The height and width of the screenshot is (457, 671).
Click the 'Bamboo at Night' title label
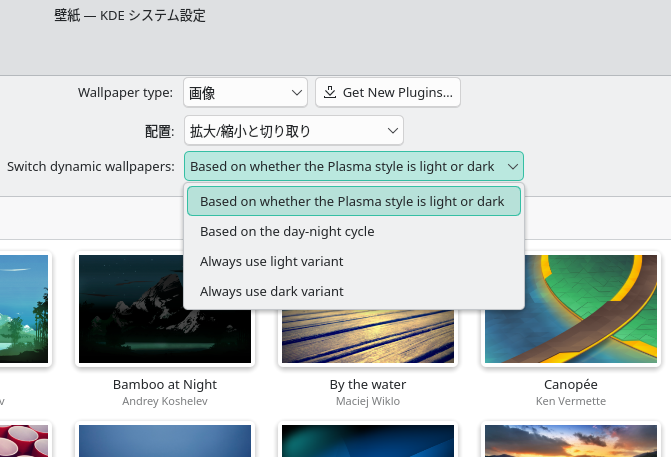coord(164,384)
